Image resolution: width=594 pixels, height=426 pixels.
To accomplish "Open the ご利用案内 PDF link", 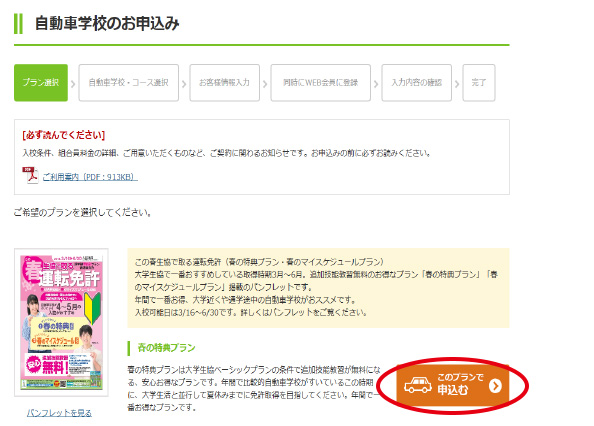I will tap(90, 177).
